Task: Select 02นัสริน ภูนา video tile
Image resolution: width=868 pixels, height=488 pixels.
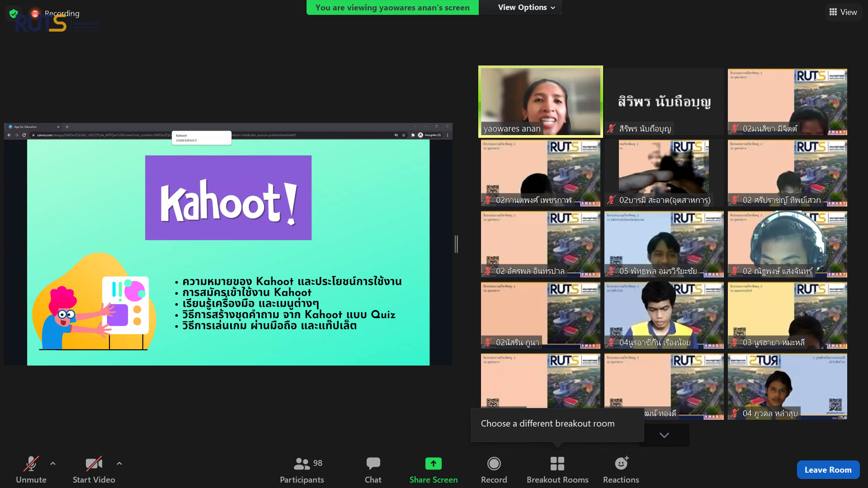Action: pyautogui.click(x=540, y=315)
